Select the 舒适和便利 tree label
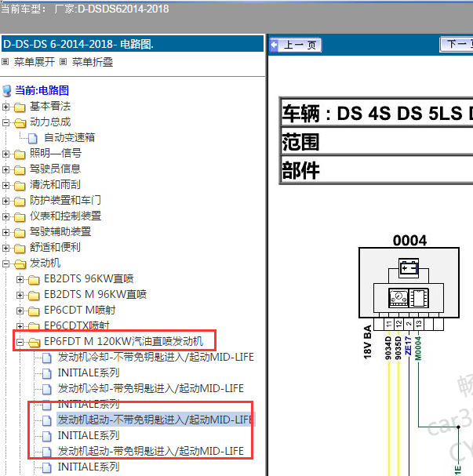This screenshot has width=473, height=476. point(55,248)
